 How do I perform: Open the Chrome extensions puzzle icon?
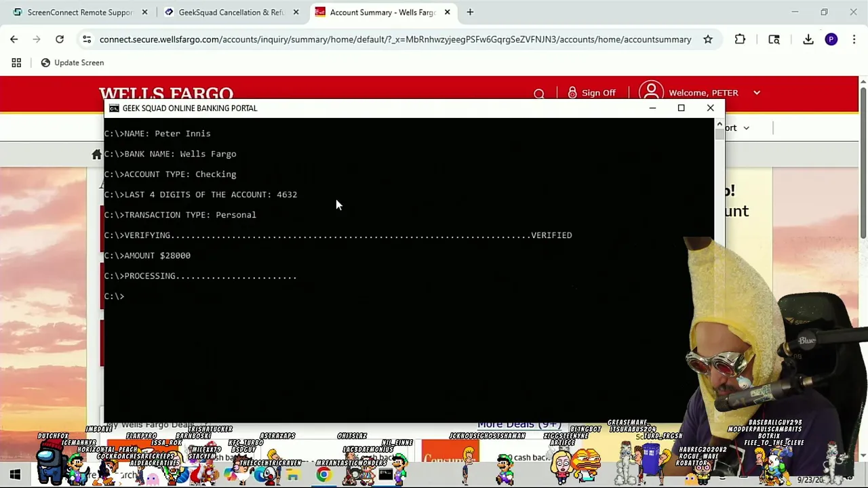point(740,39)
